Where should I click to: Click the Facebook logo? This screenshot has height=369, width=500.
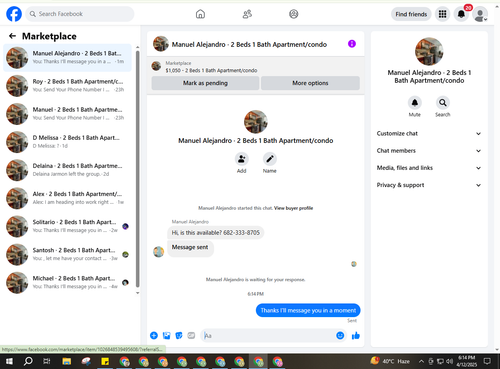14,14
